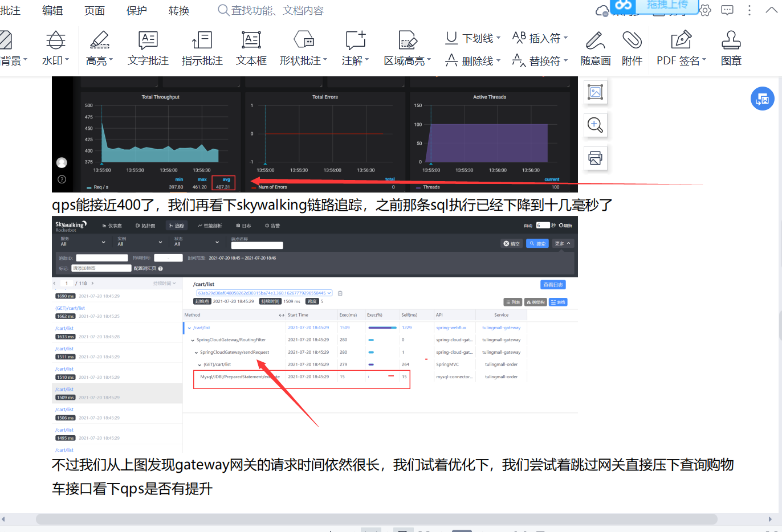The image size is (782, 532).
Task: Click the 拖拽上传 drag-upload button
Action: 654,6
